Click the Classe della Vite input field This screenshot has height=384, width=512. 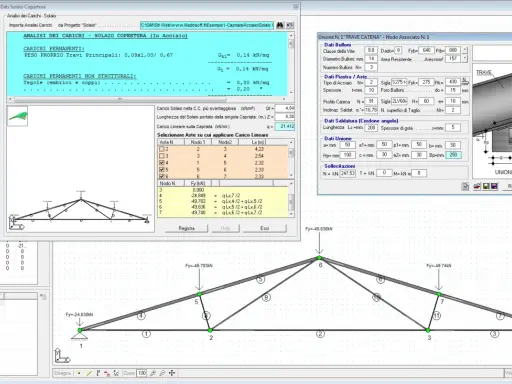[x=371, y=50]
